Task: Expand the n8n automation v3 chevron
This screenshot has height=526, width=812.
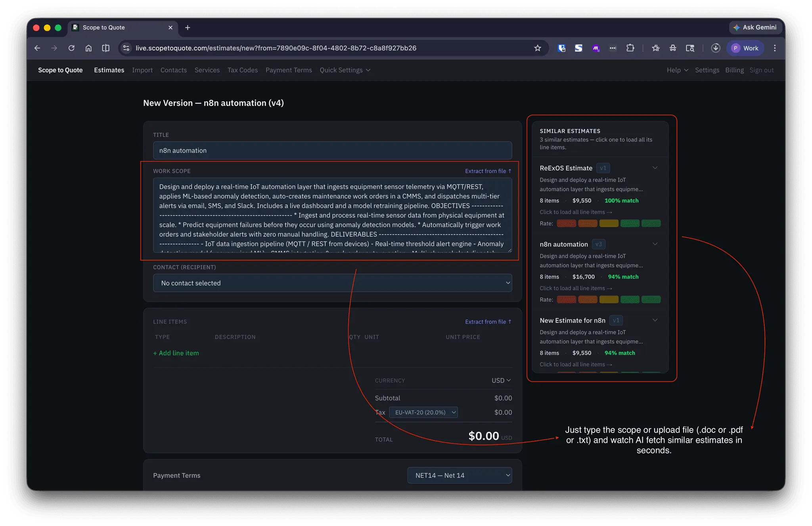Action: [655, 244]
